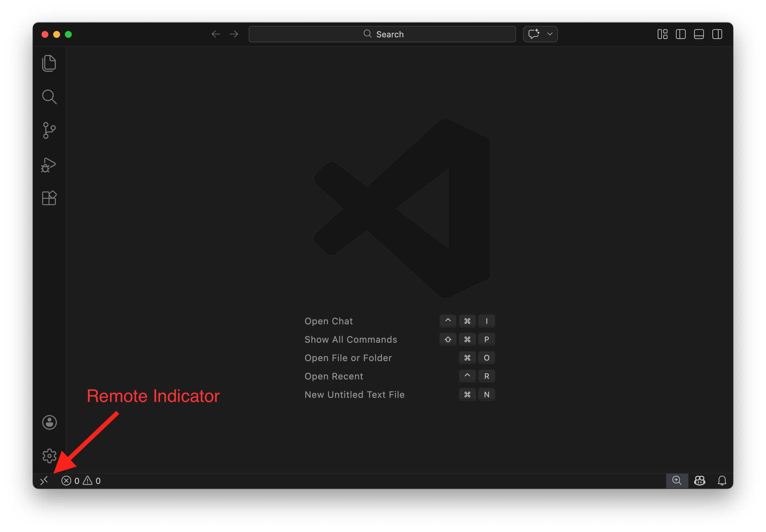Screen dimensions: 766x532
Task: Open the Customize Layout control
Action: 662,34
